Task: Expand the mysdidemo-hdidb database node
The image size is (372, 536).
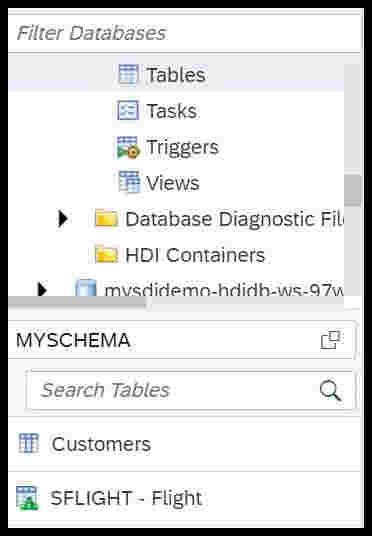Action: (42, 289)
